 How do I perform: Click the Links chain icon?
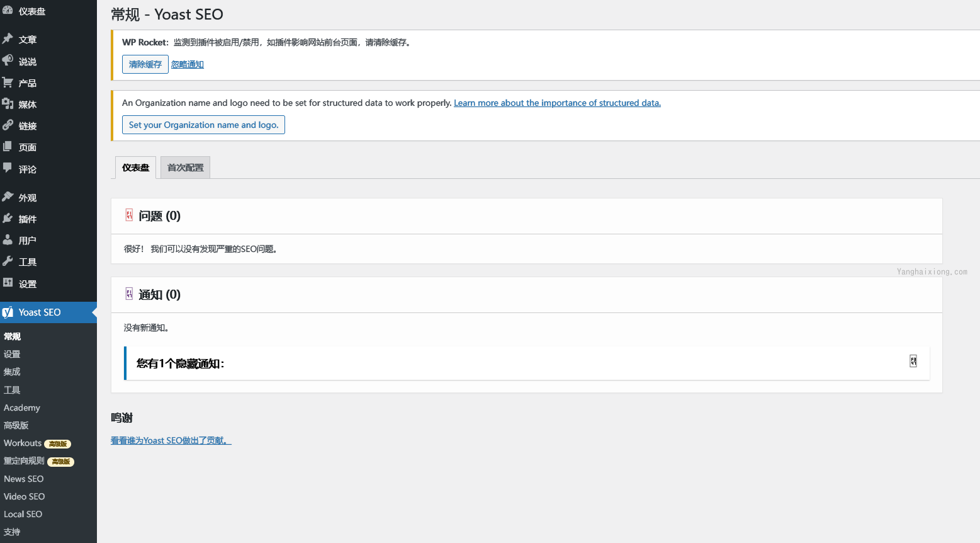tap(8, 125)
